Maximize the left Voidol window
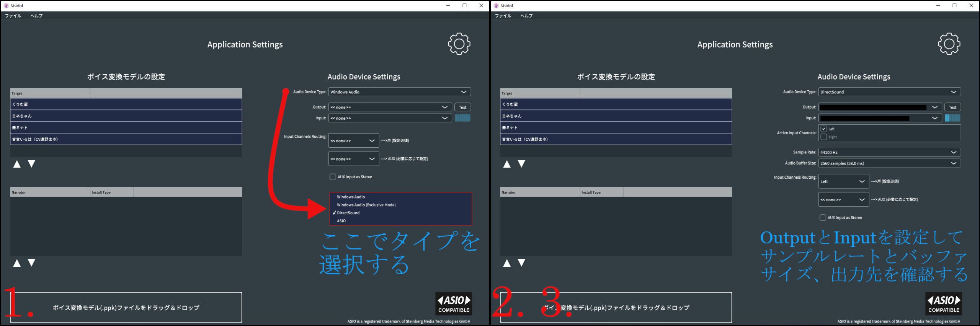This screenshot has width=980, height=326. point(464,5)
